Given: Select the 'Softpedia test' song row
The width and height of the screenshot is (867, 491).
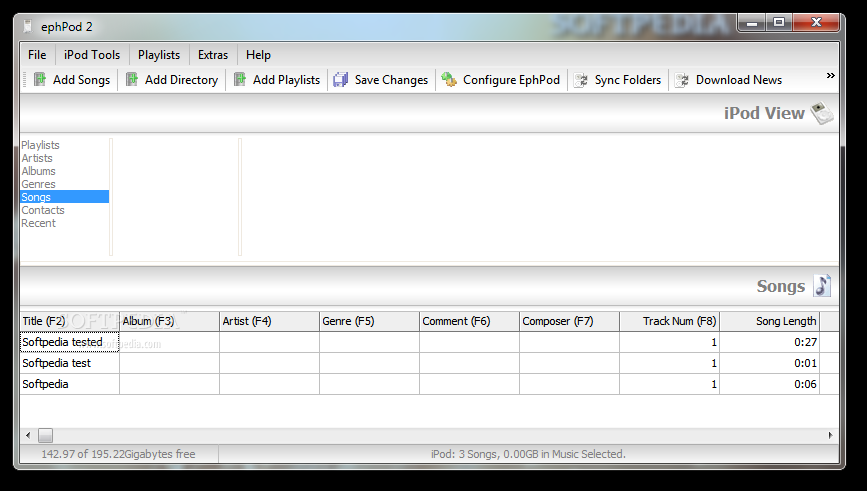Looking at the screenshot, I should point(57,363).
